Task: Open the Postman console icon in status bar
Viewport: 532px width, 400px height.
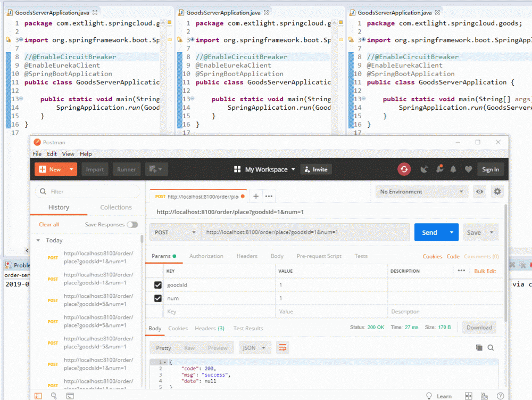Action: (x=70, y=396)
